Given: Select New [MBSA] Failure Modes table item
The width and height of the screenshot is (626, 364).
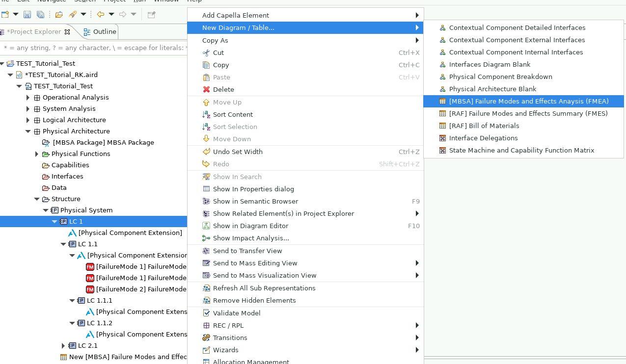Looking at the screenshot, I should (x=123, y=357).
